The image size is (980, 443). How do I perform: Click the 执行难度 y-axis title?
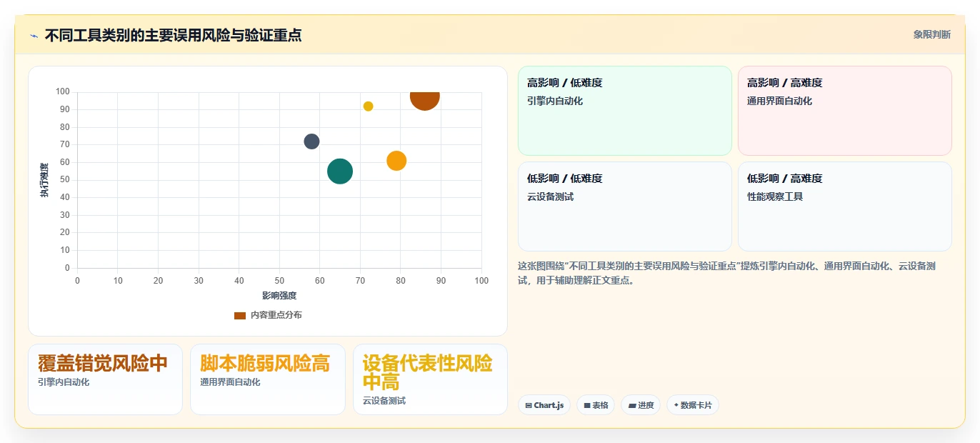pyautogui.click(x=44, y=180)
